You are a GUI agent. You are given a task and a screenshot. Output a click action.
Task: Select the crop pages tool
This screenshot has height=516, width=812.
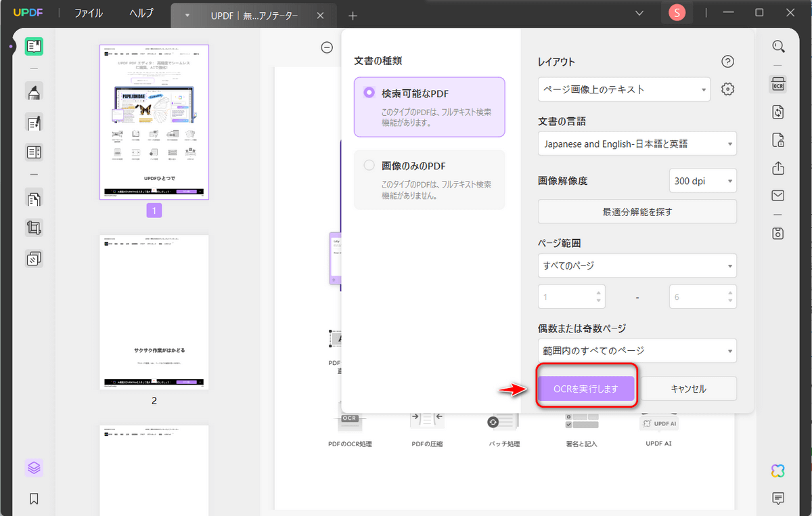pyautogui.click(x=34, y=228)
